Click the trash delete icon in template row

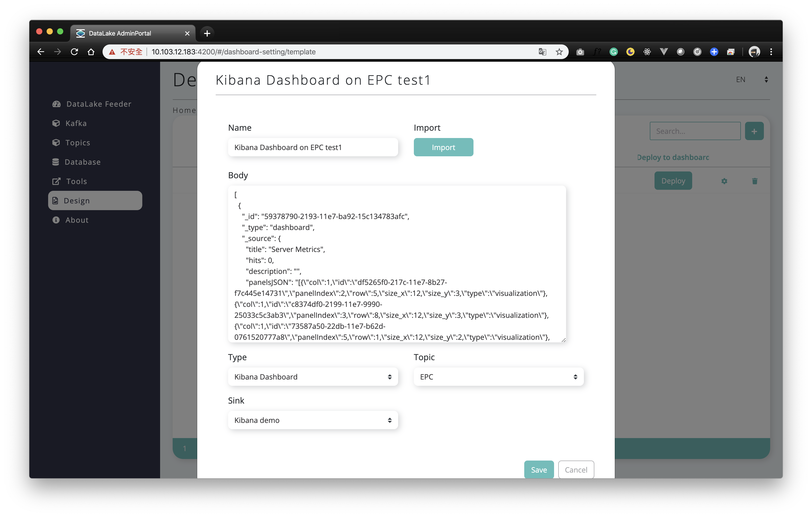point(755,181)
